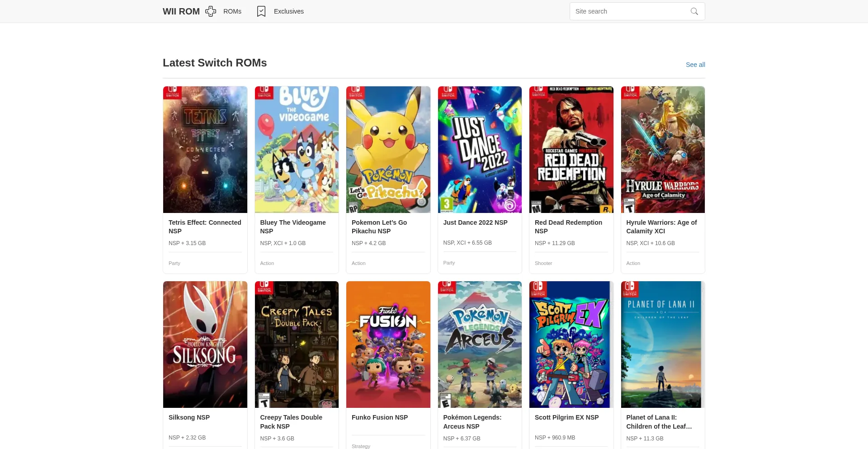
Task: Click the gamepad icon beside ROMs
Action: (x=211, y=11)
